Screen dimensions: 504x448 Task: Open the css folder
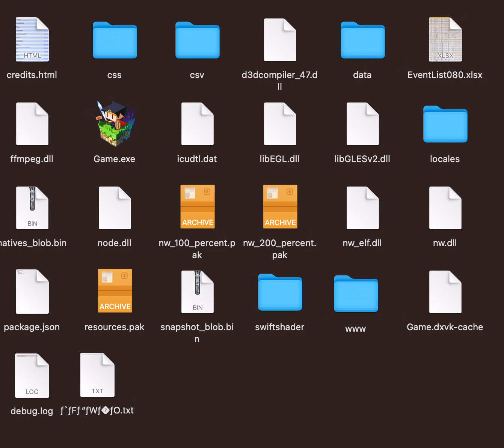[x=115, y=41]
